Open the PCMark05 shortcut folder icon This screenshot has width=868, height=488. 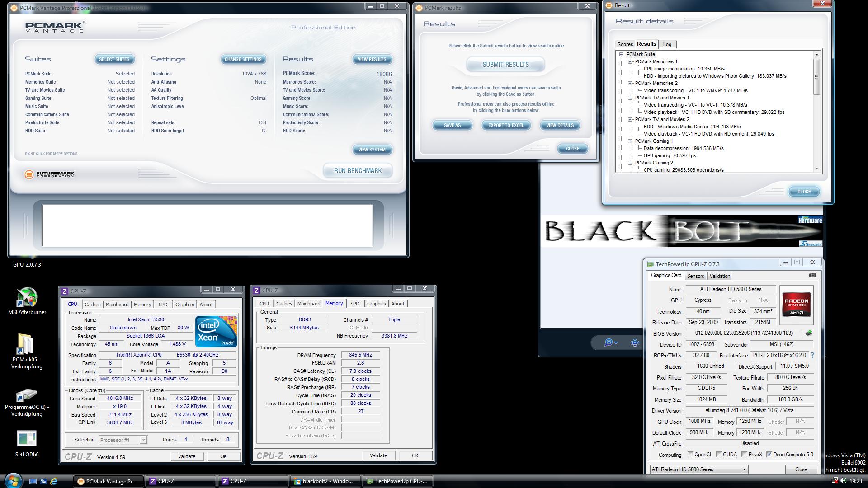click(x=26, y=344)
